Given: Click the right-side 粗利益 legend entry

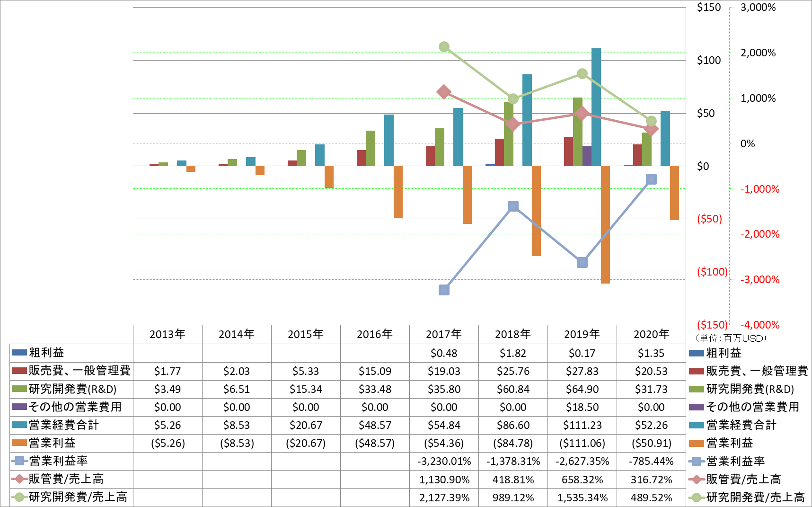Looking at the screenshot, I should pyautogui.click(x=715, y=353).
